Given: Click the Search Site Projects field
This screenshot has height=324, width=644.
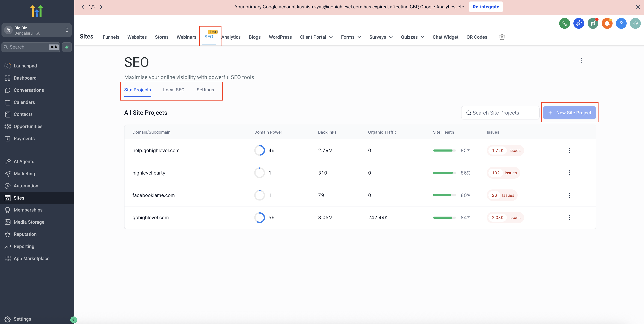Looking at the screenshot, I should (x=500, y=113).
